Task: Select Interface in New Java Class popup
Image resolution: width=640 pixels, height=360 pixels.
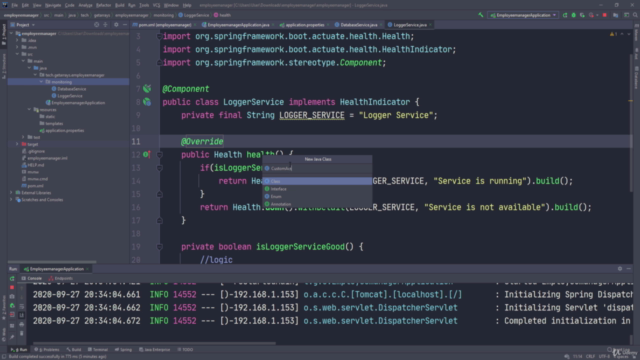Action: (317, 189)
